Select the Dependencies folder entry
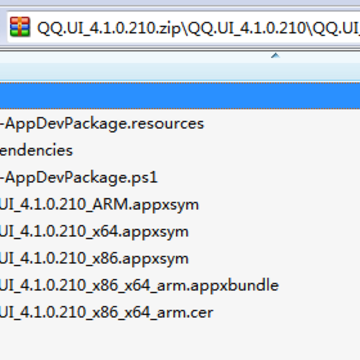360x360 pixels. click(36, 151)
